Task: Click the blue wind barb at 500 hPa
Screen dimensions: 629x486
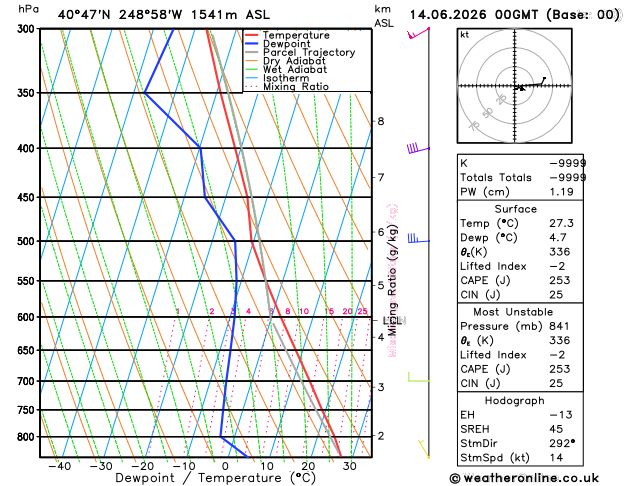Action: (x=418, y=238)
